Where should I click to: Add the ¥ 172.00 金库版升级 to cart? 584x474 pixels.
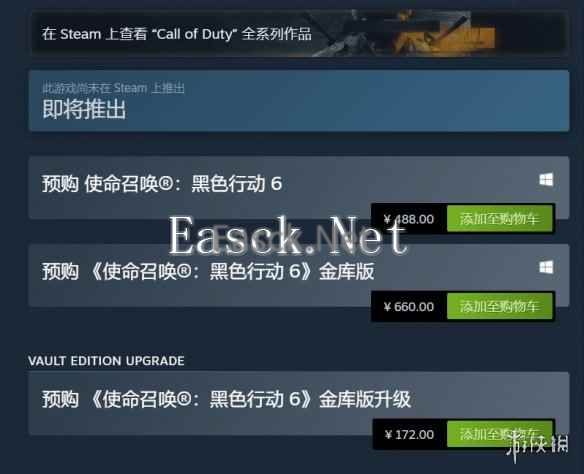499,434
